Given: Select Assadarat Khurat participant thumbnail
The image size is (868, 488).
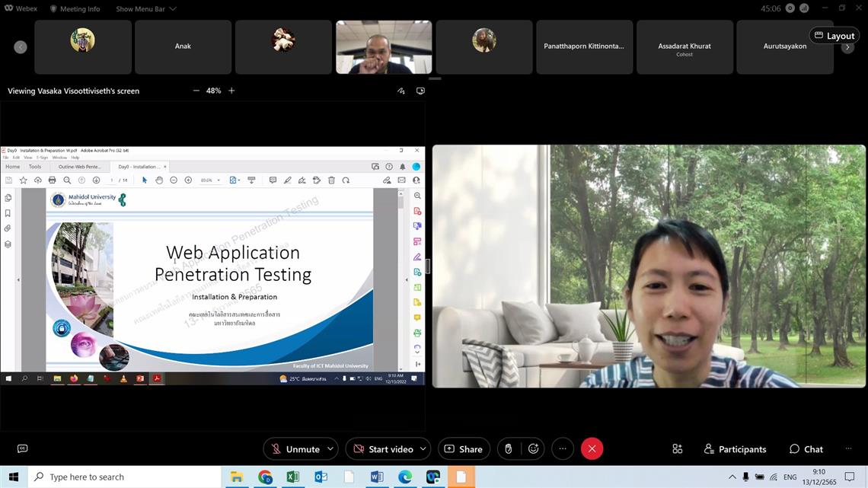Looking at the screenshot, I should pos(684,47).
